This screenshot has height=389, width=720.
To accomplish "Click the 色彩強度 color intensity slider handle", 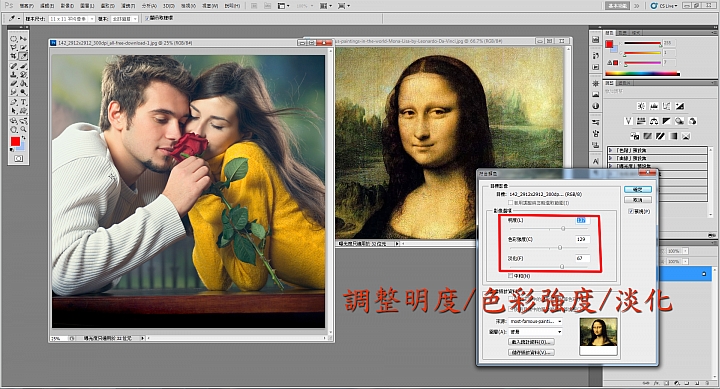I will click(560, 248).
